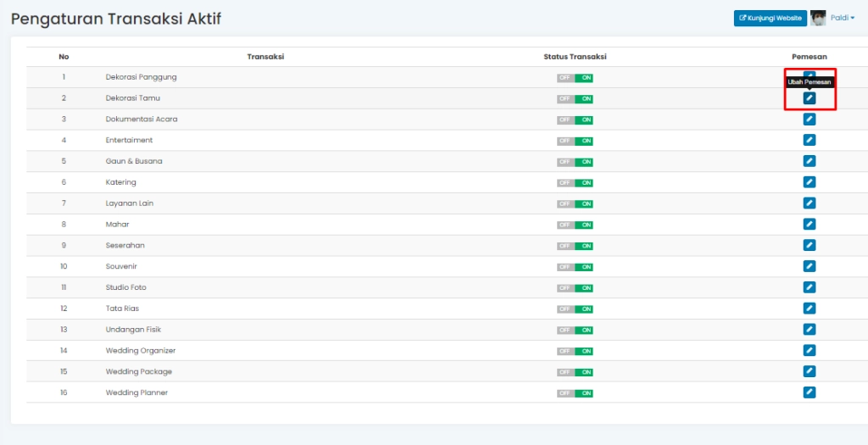The width and height of the screenshot is (868, 445).
Task: Edit the Pemesan for Wedding Organizer
Action: 809,350
